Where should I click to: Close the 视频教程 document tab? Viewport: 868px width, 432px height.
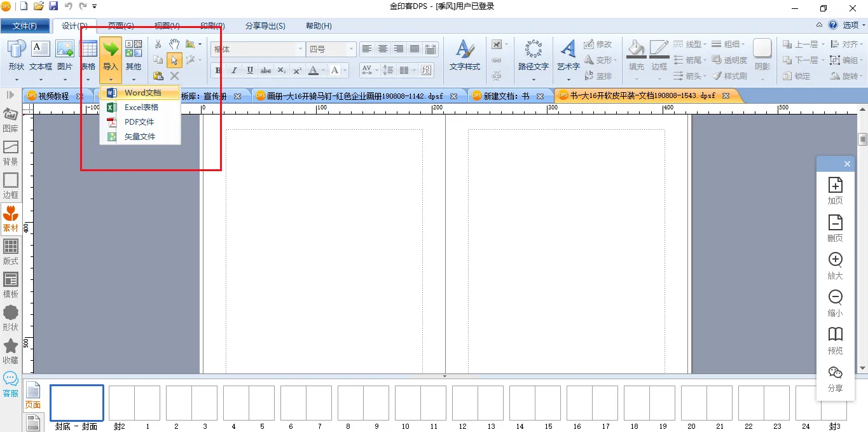(79, 97)
